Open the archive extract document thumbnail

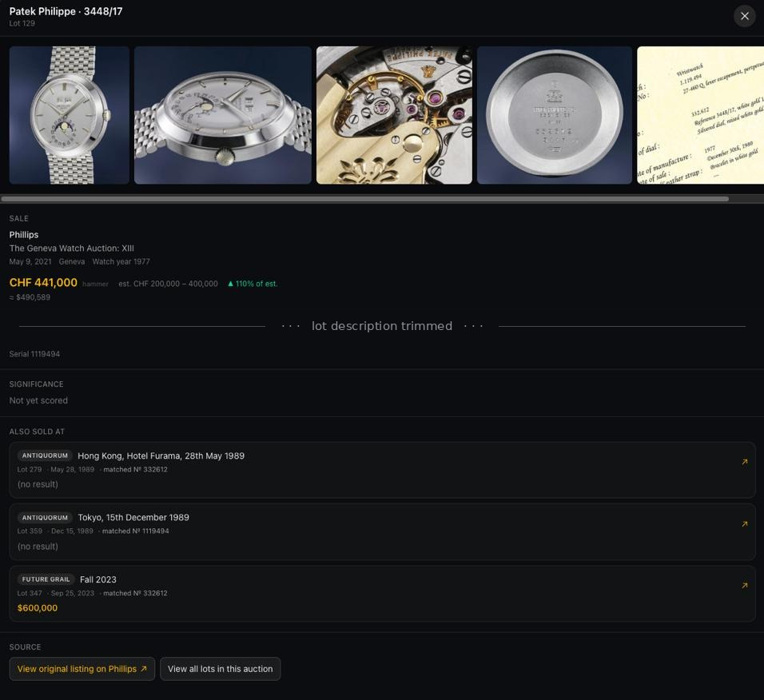point(701,115)
